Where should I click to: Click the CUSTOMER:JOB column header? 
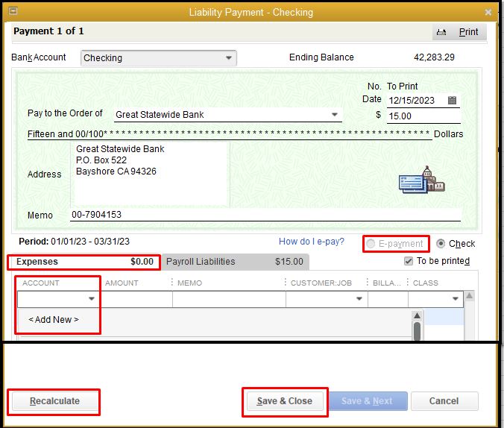point(321,283)
